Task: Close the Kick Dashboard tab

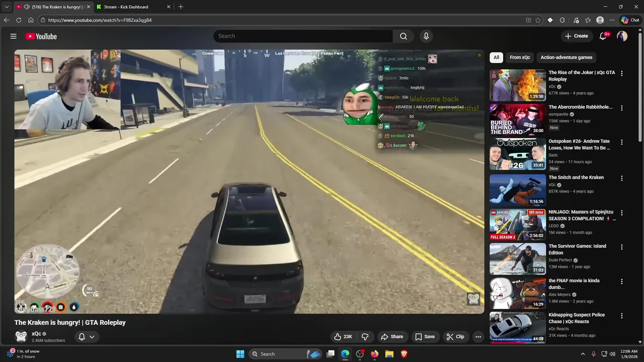Action: pos(169,7)
